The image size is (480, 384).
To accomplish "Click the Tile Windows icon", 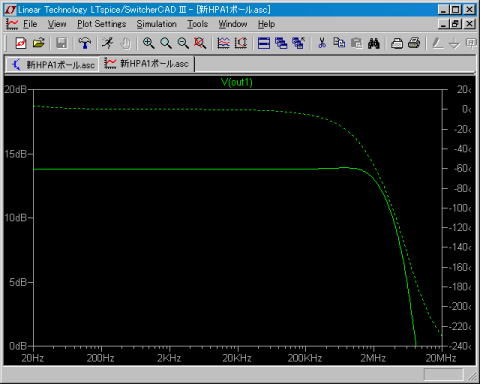I will coord(264,43).
